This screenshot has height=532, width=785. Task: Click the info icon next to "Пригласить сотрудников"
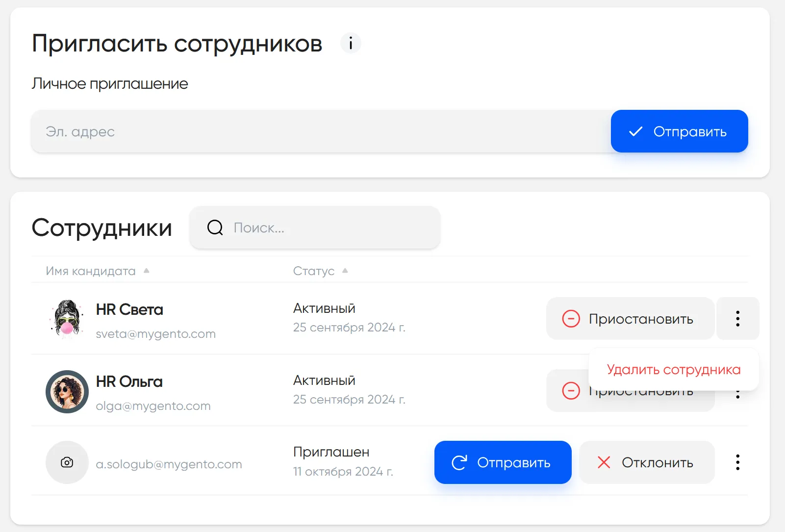350,43
